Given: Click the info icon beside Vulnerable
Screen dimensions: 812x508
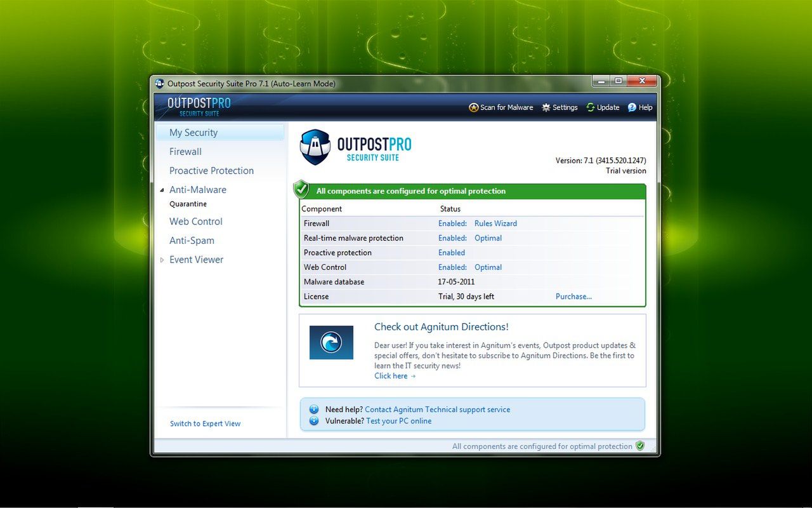Looking at the screenshot, I should point(314,421).
